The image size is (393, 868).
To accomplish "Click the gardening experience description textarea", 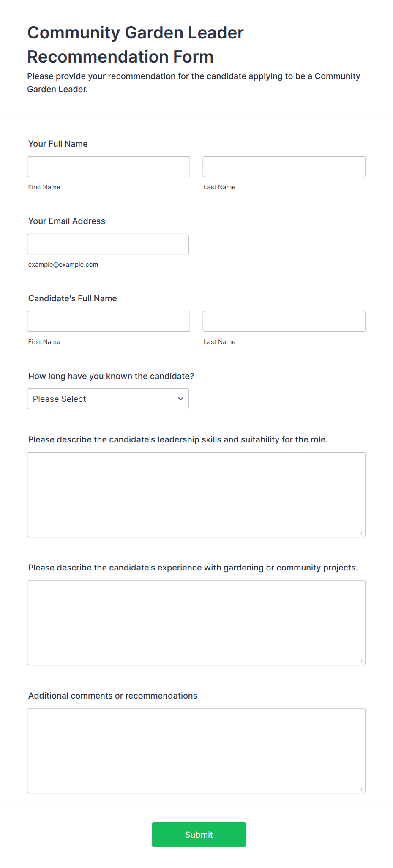I will (196, 623).
